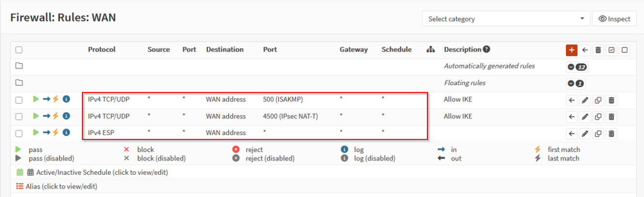Screen dimensions: 644x197
Task: Select all rules with header checkbox
Action: pos(19,50)
